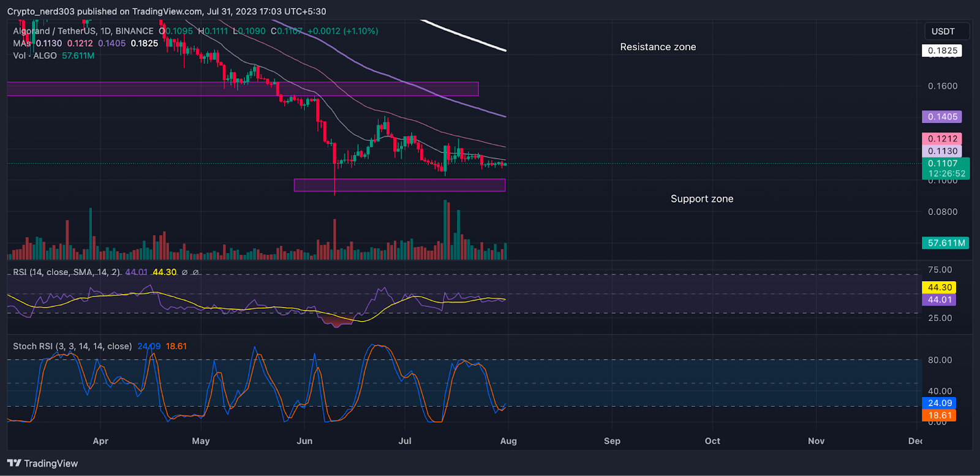Select the lower purple support rectangle drawing
This screenshot has width=980, height=476.
[399, 185]
